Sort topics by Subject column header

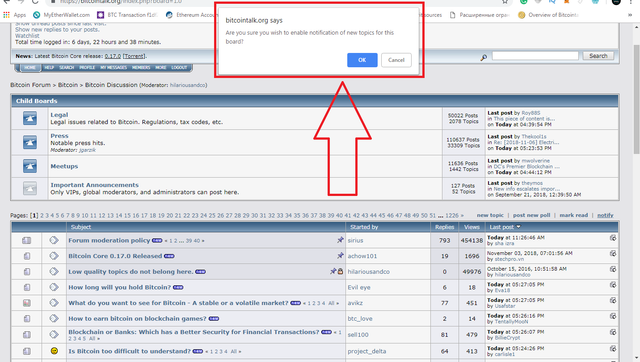click(x=81, y=227)
